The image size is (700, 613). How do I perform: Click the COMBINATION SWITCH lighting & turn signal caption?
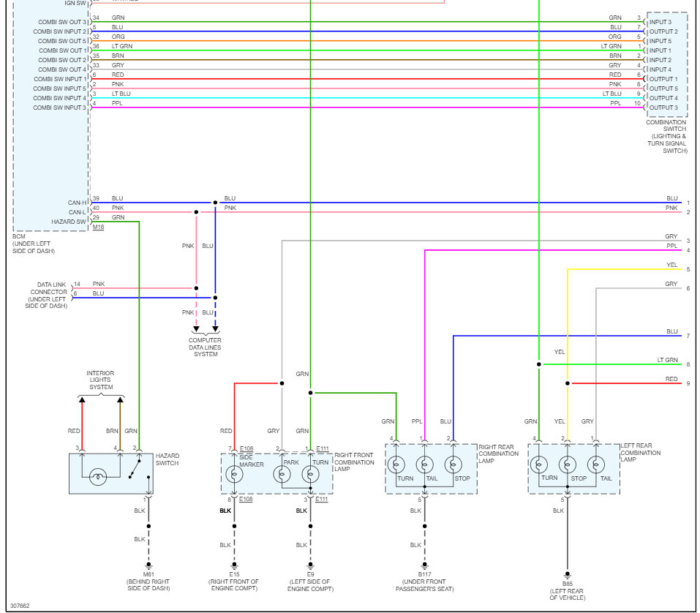tap(666, 136)
